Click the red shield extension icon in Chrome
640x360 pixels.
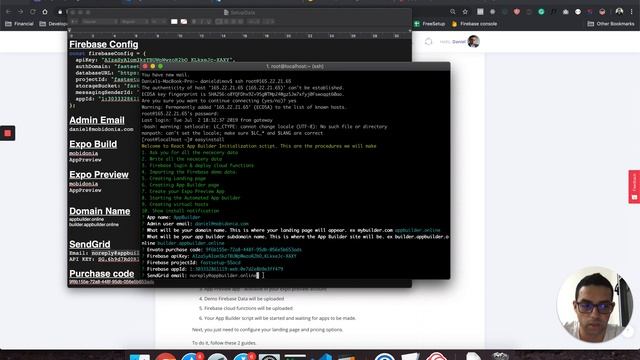tap(517, 12)
